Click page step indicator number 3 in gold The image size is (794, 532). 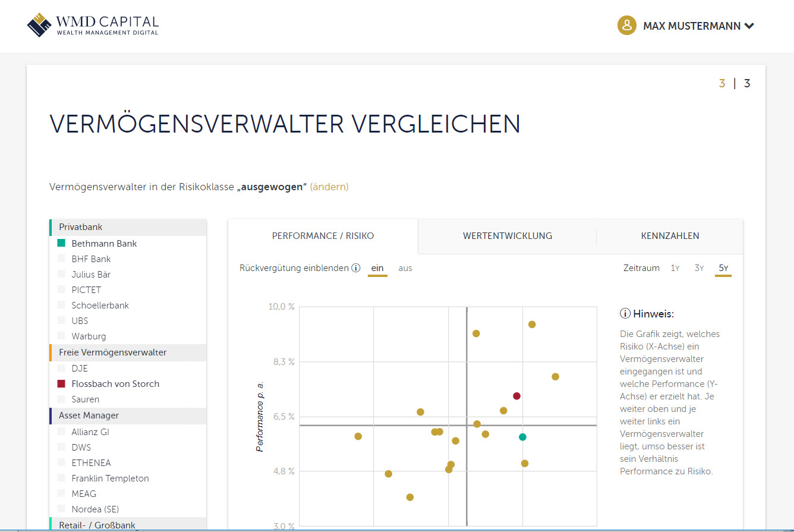(722, 84)
